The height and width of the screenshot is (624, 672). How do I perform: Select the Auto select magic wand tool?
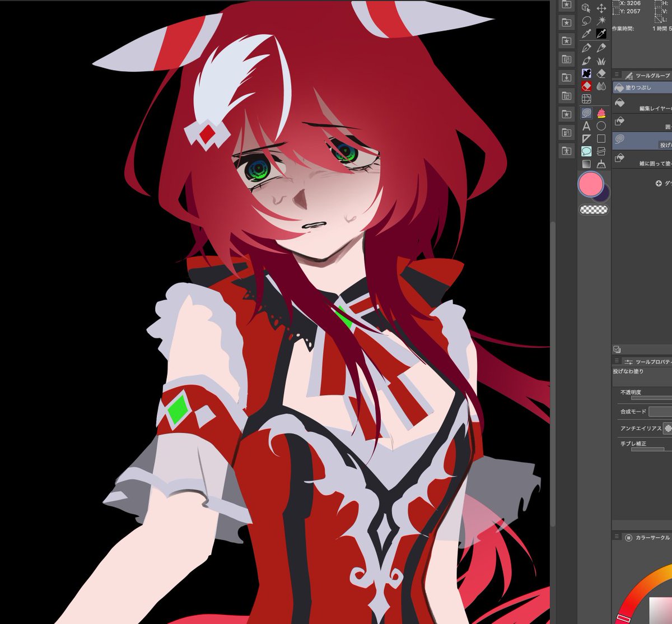tap(601, 21)
